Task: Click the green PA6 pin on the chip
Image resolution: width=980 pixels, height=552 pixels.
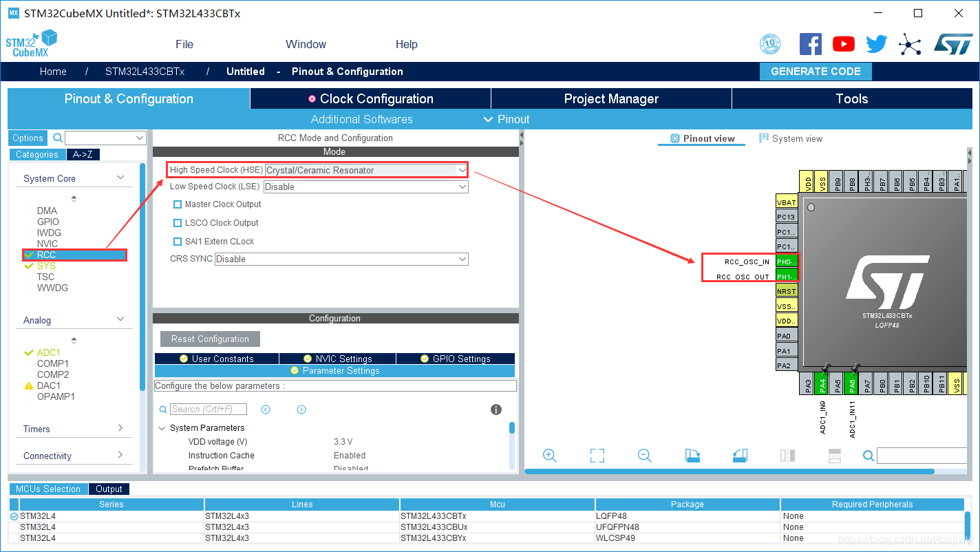Action: coord(852,385)
